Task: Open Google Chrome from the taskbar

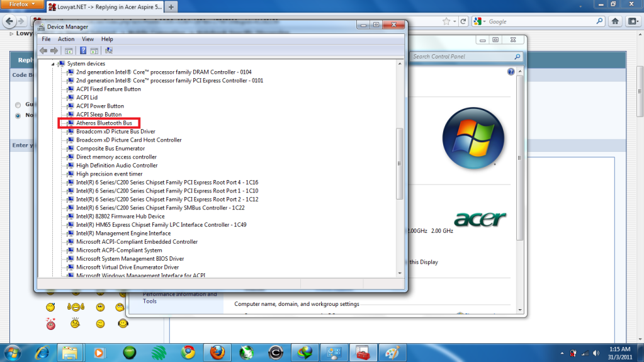Action: pos(188,352)
